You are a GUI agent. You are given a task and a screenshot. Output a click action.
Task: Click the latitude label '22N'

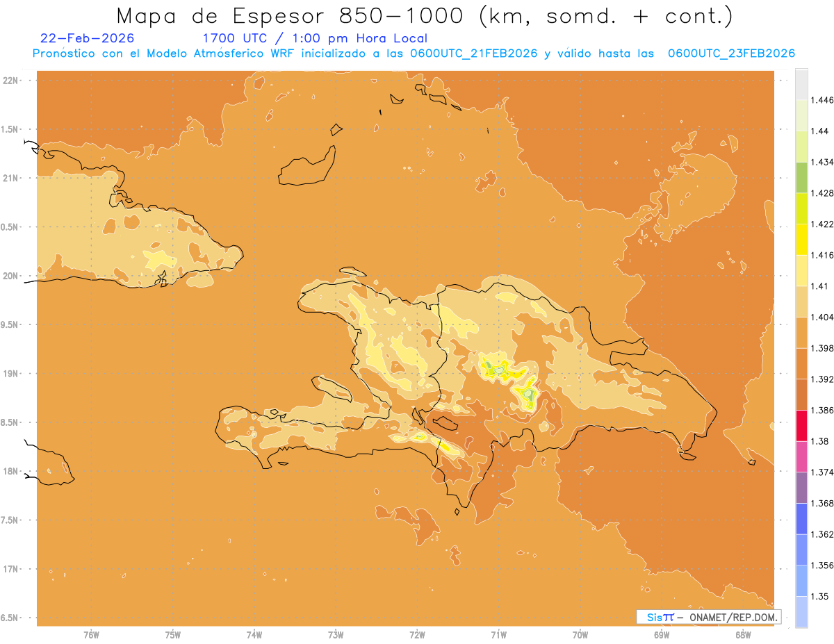(11, 80)
